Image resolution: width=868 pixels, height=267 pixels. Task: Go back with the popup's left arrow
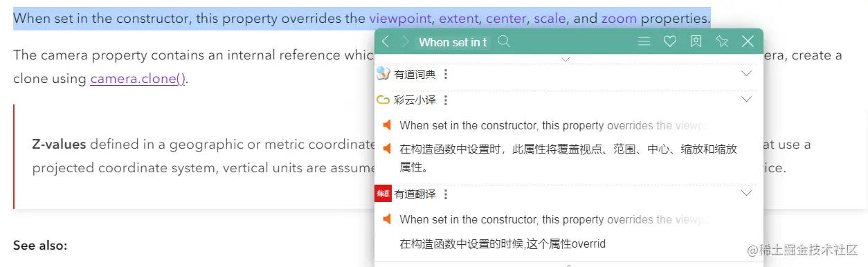(386, 42)
